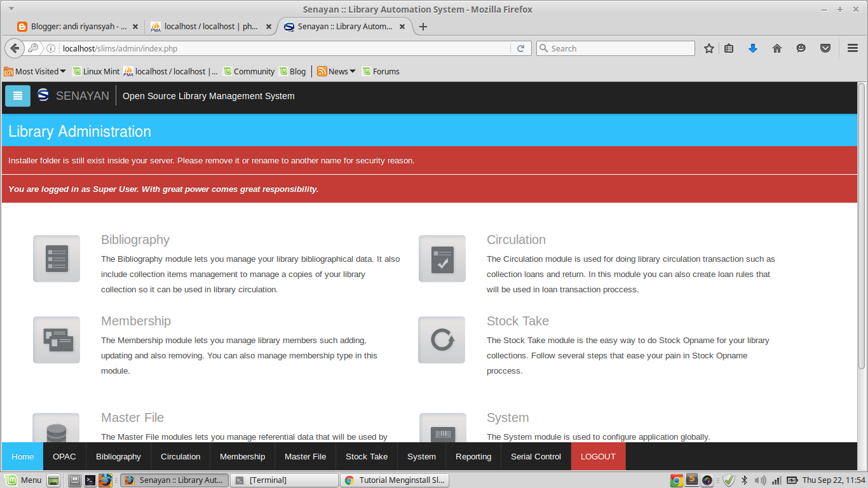Bookmark this page with the star icon
Viewport: 868px width, 488px height.
click(709, 48)
